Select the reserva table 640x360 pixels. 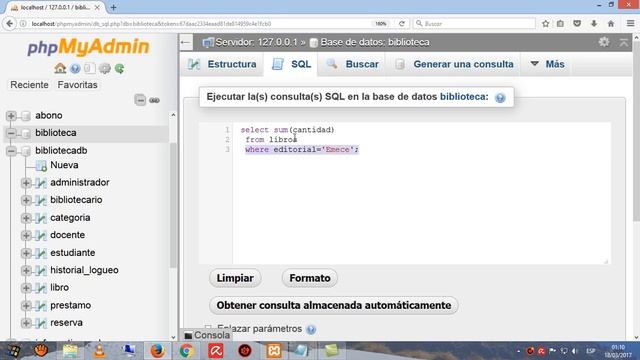coord(66,323)
